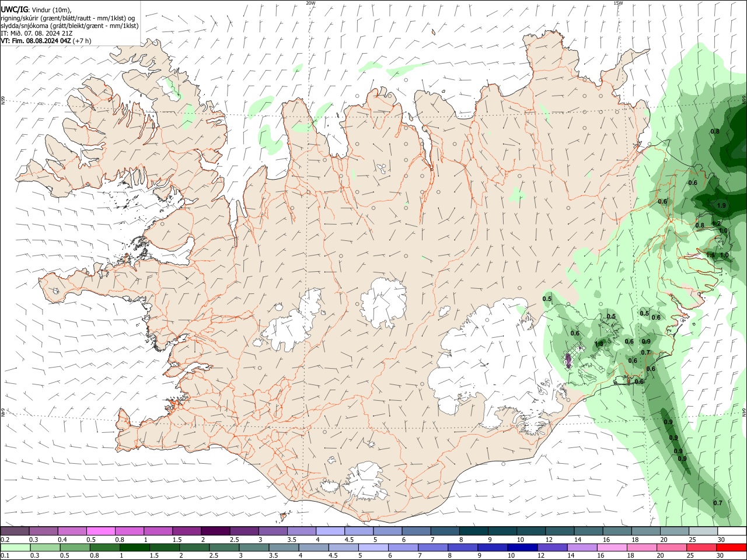Click the lilac swatch at 14 in the lower legend row
Viewport: 747px width, 560px height.
tap(582, 548)
